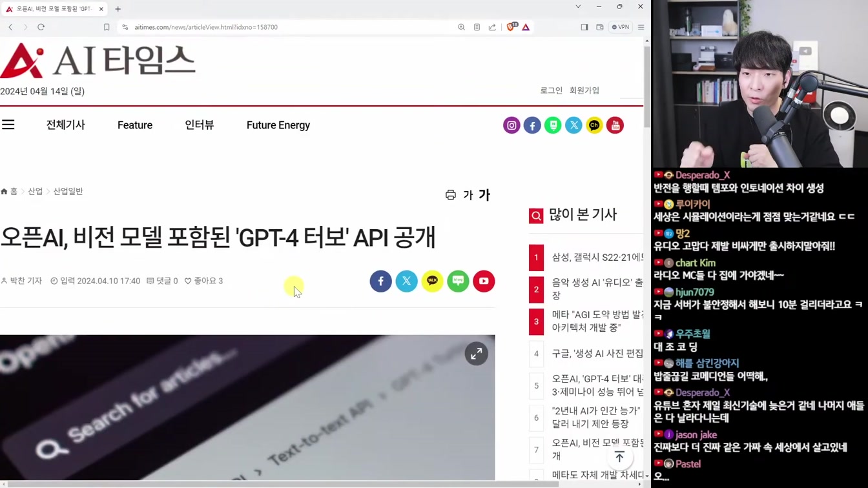
Task: Click the 홈 breadcrumb link
Action: pyautogui.click(x=10, y=192)
